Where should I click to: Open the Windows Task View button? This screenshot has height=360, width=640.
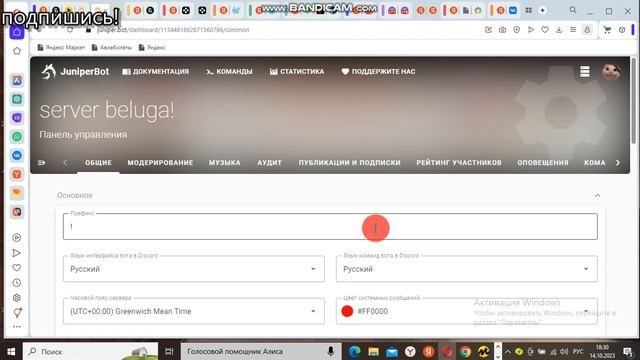click(x=169, y=351)
